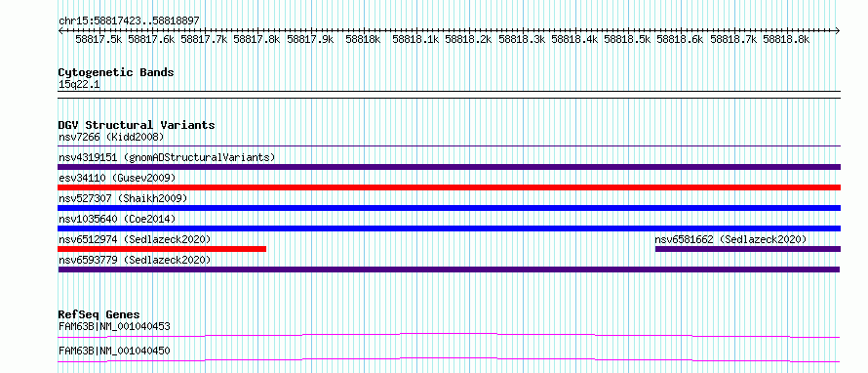Click the thin nsv7266 variant line
The width and height of the screenshot is (868, 373).
tap(449, 146)
